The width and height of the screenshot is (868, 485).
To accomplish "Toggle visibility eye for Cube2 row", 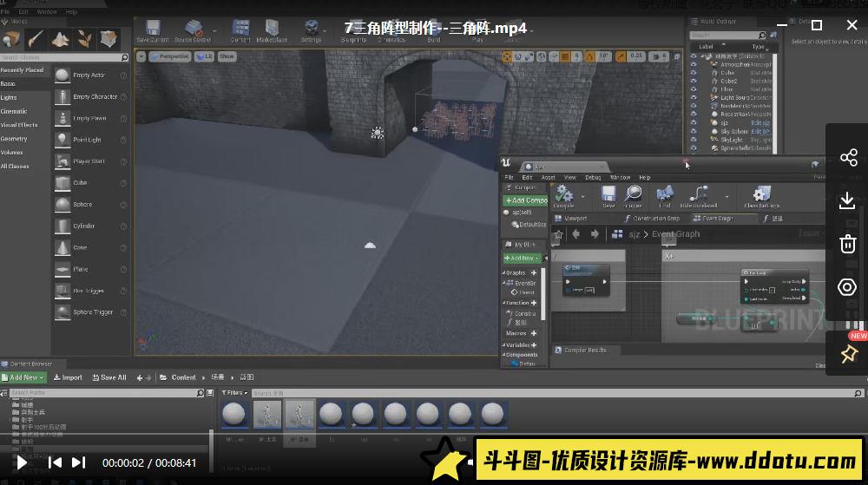I will coord(694,81).
